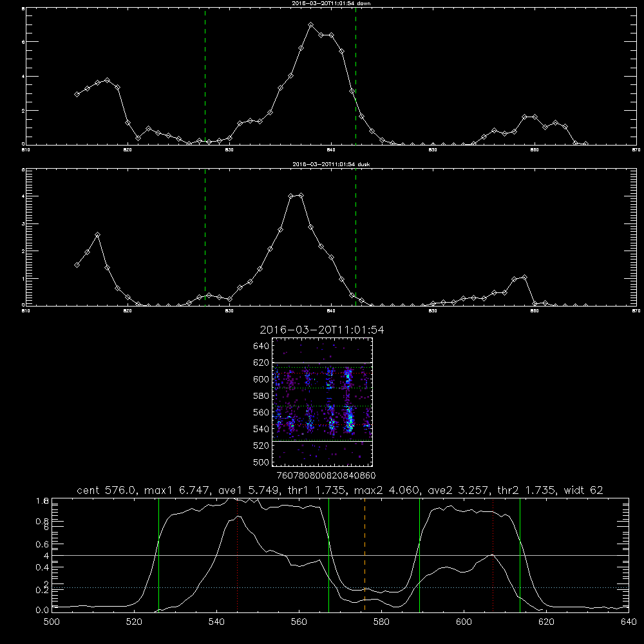Click the right green dashed line in the dusk plot
Image resolution: width=644 pixels, height=644 pixels.
(355, 238)
